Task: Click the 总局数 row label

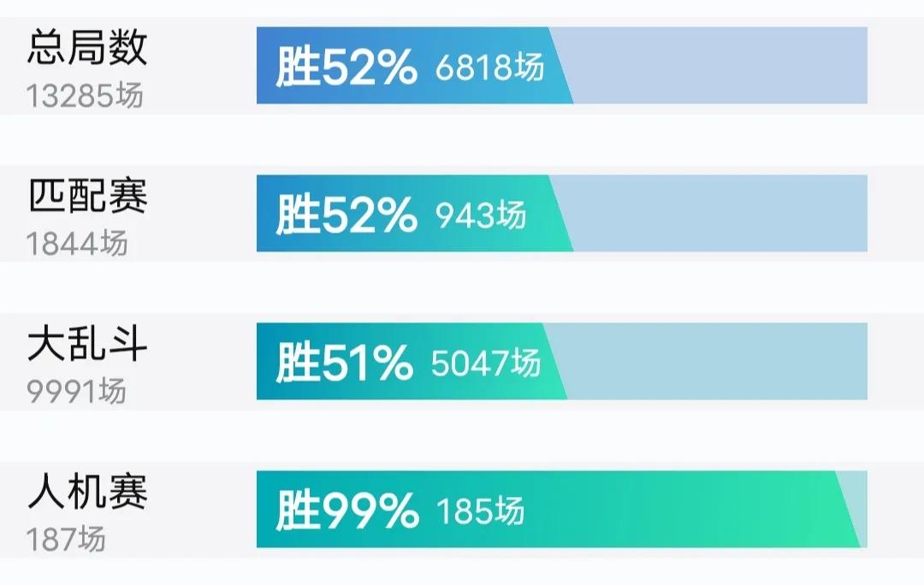Action: coord(87,48)
